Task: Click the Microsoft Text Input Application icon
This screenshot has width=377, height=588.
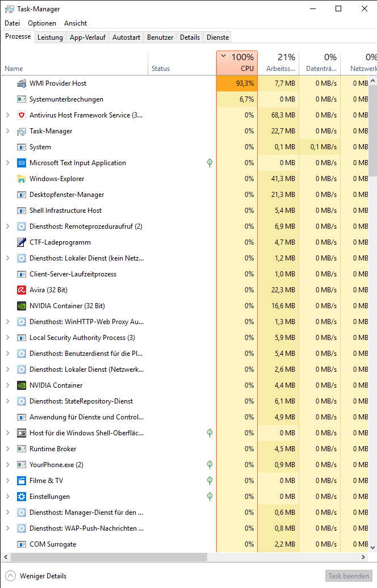Action: [22, 163]
